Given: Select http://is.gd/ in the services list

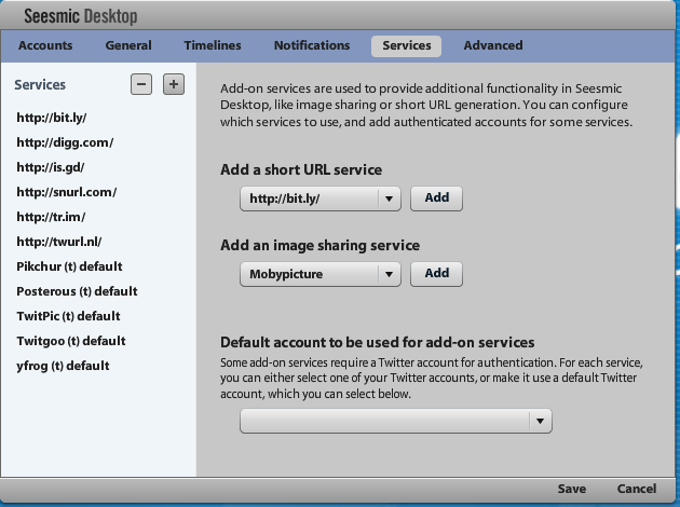Looking at the screenshot, I should click(x=50, y=167).
